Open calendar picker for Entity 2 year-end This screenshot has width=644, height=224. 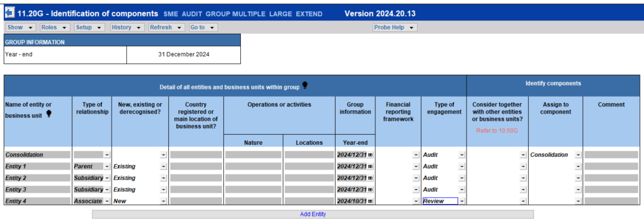371,178
